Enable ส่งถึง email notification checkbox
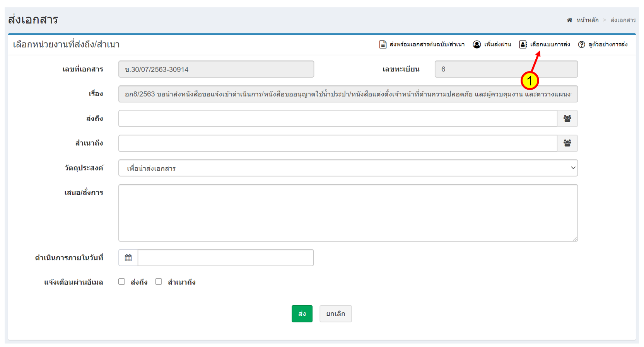The height and width of the screenshot is (347, 644). point(122,282)
